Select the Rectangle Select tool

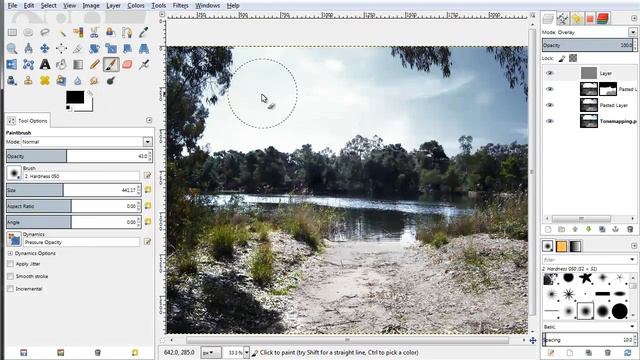[12, 33]
